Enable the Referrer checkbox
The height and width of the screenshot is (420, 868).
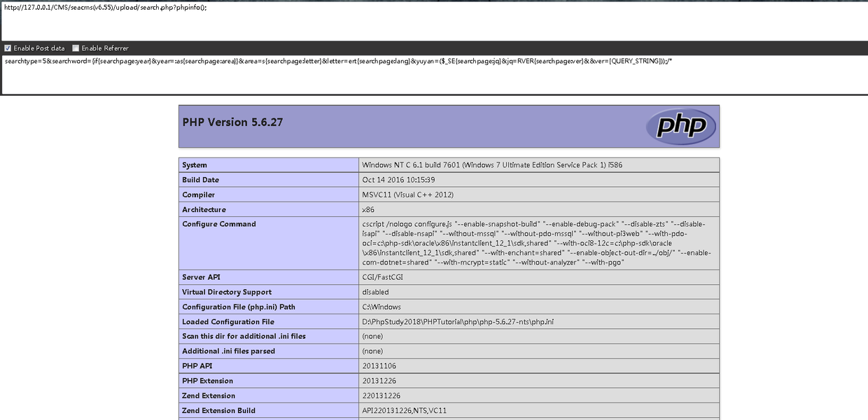click(x=76, y=48)
